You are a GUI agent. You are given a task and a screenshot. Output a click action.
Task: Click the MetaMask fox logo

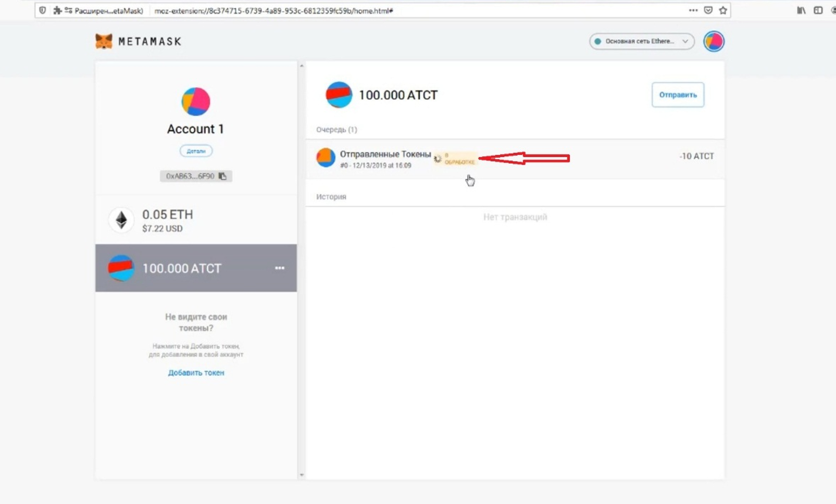click(x=104, y=41)
